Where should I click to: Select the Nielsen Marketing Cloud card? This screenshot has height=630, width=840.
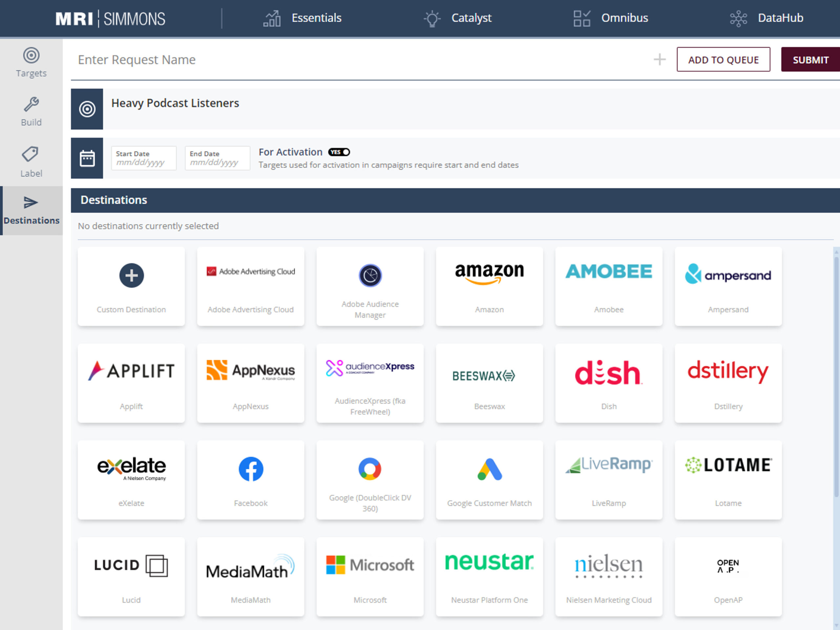tap(609, 577)
